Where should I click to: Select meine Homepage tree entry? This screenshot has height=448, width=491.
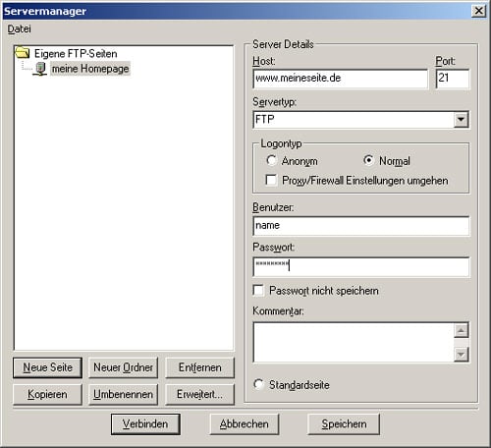(x=90, y=69)
